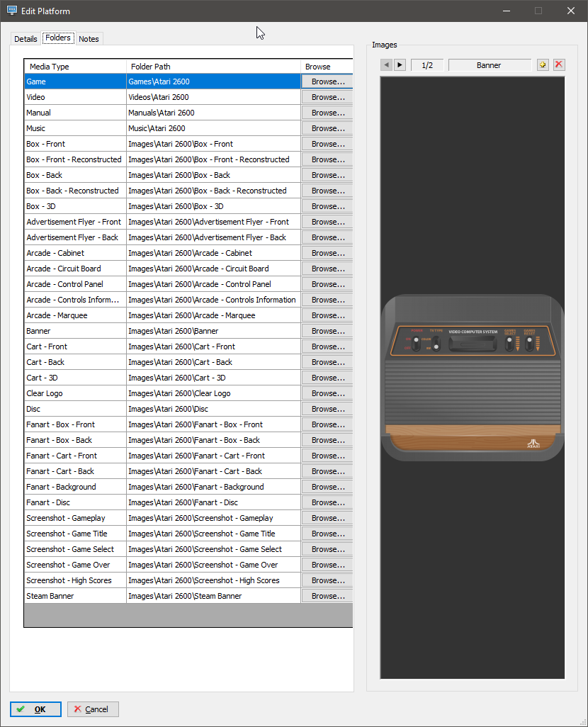The width and height of the screenshot is (588, 727).
Task: Select the Fanart - Disc media type
Action: tap(75, 502)
